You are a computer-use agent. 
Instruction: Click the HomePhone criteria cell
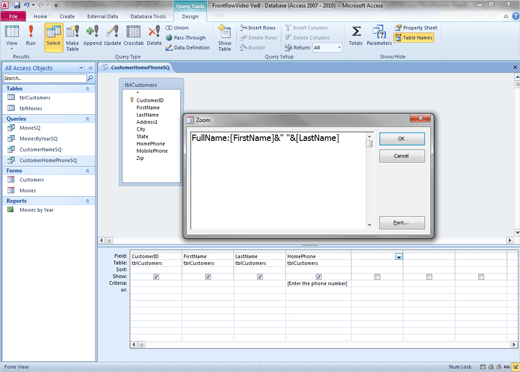318,283
